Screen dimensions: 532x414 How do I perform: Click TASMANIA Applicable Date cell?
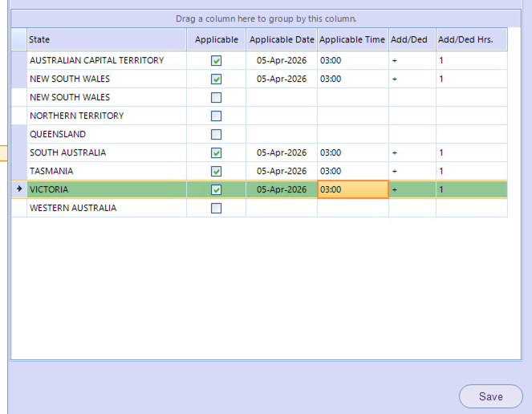281,172
